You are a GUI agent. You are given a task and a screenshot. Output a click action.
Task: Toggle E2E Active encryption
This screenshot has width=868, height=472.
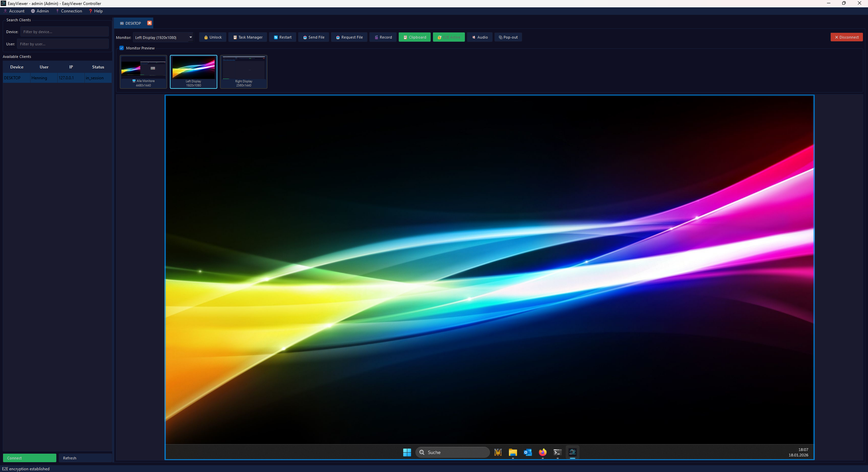[448, 37]
